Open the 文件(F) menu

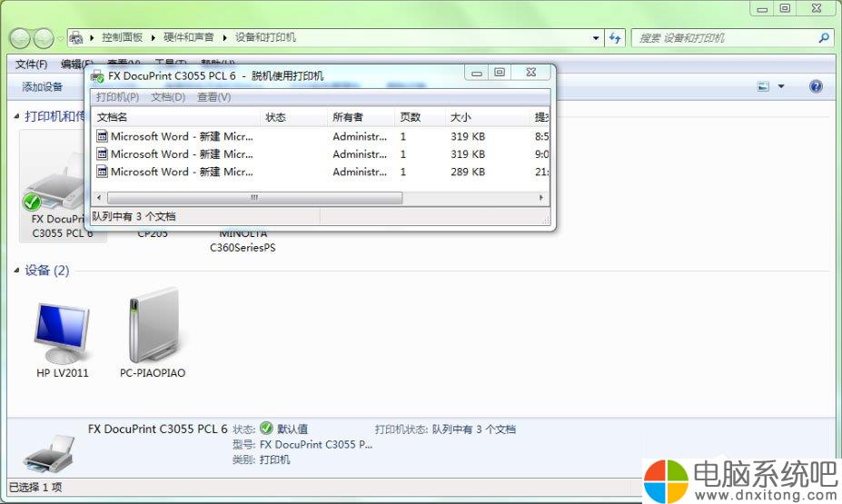(x=31, y=64)
